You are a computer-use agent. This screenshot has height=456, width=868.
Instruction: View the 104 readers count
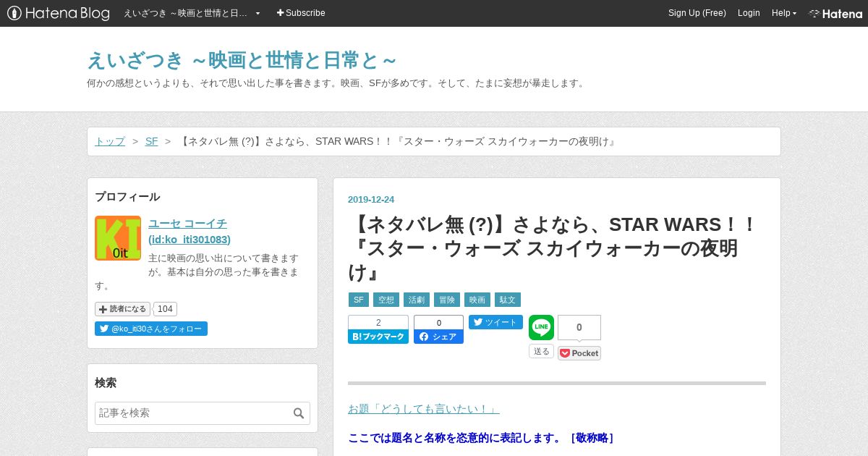[x=165, y=309]
